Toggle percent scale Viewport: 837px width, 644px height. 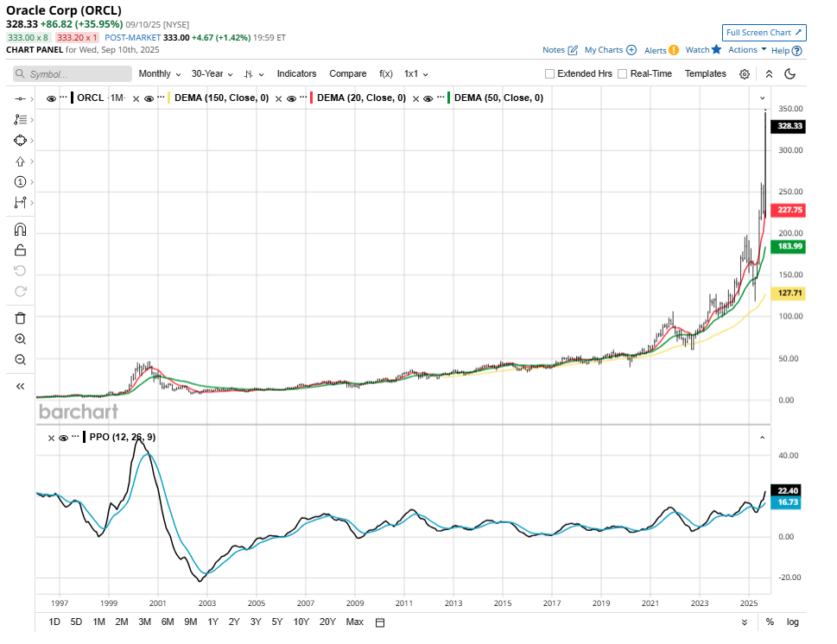(x=770, y=622)
